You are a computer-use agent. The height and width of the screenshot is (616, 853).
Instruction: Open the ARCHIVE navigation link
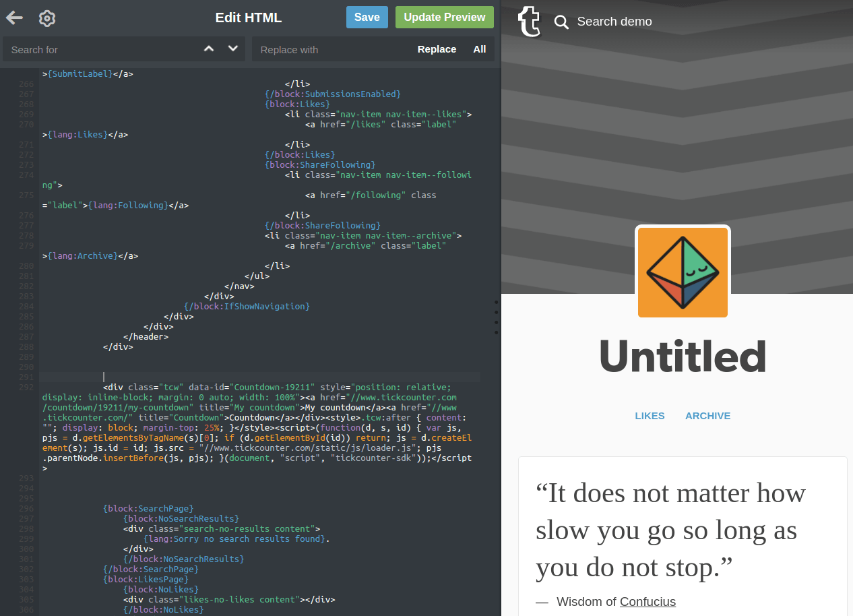coord(707,416)
